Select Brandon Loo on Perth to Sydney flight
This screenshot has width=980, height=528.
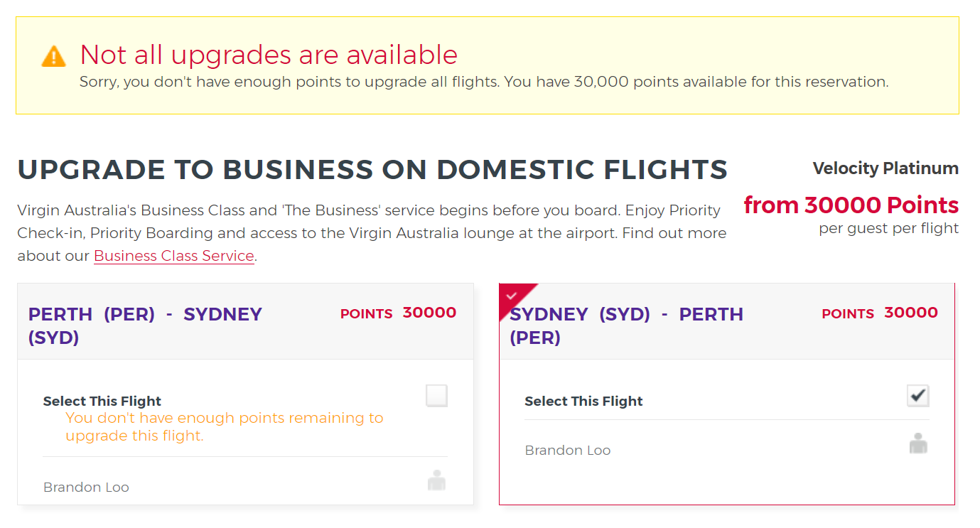click(x=86, y=487)
